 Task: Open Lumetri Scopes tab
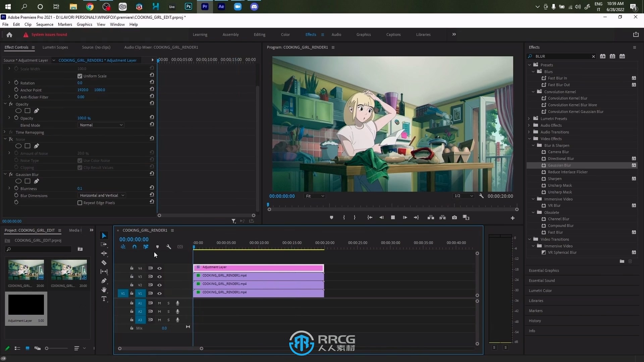coord(55,47)
